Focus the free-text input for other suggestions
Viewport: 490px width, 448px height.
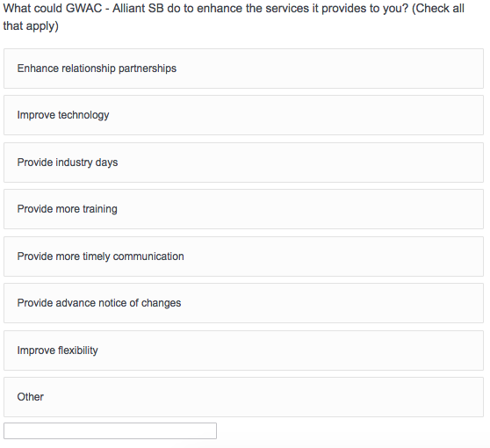110,430
